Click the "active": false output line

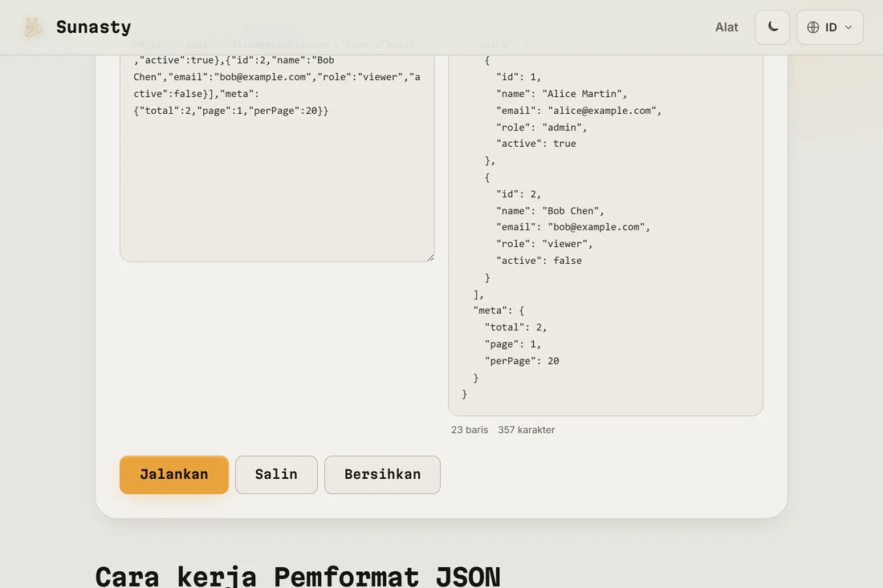(539, 261)
